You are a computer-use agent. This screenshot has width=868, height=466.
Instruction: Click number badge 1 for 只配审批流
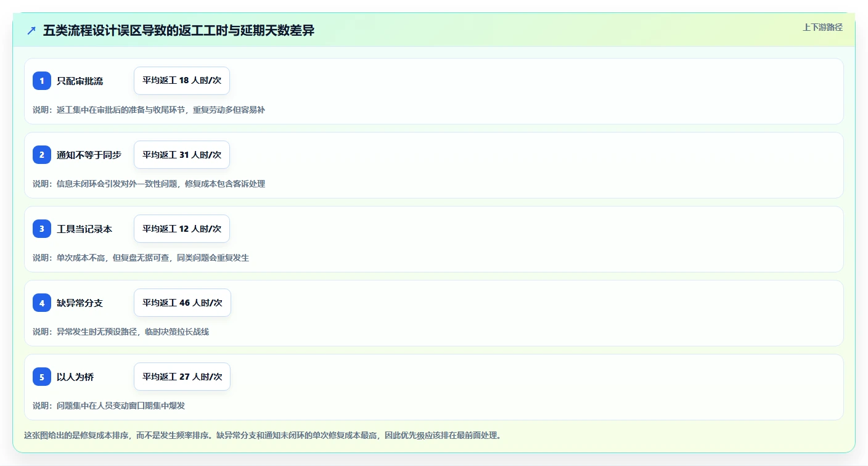coord(42,81)
